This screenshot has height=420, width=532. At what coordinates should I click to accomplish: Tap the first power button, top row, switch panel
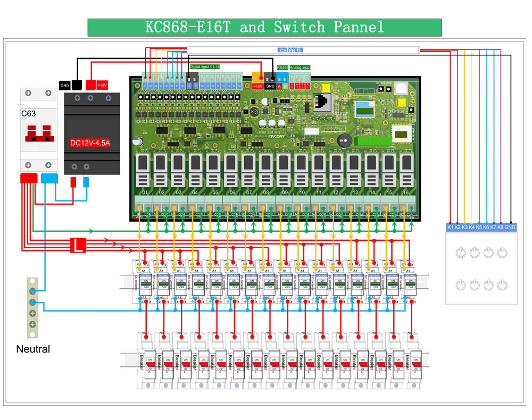point(461,253)
